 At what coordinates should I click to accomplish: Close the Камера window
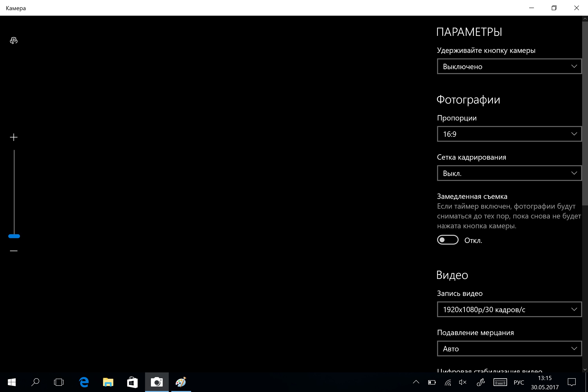coord(576,8)
